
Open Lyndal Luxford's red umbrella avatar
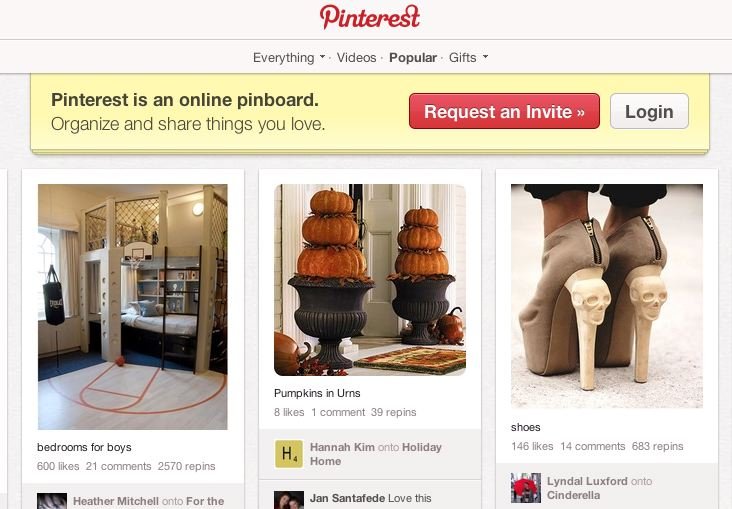click(526, 488)
